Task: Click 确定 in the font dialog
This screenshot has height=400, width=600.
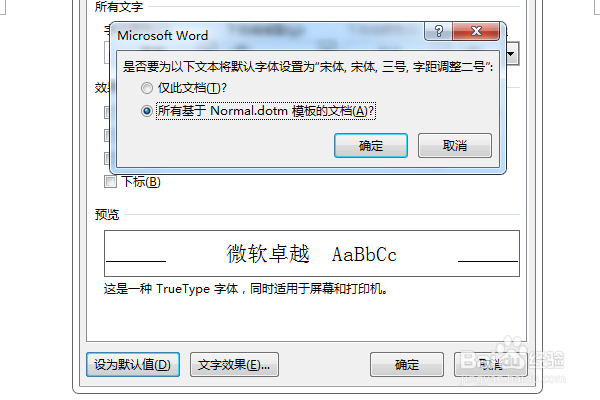Action: tap(407, 364)
